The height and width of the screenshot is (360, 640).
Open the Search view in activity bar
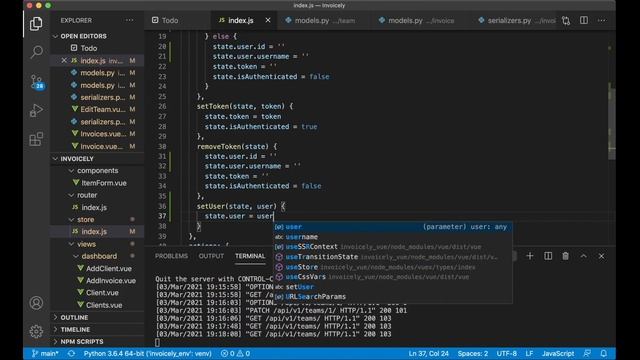[x=37, y=52]
